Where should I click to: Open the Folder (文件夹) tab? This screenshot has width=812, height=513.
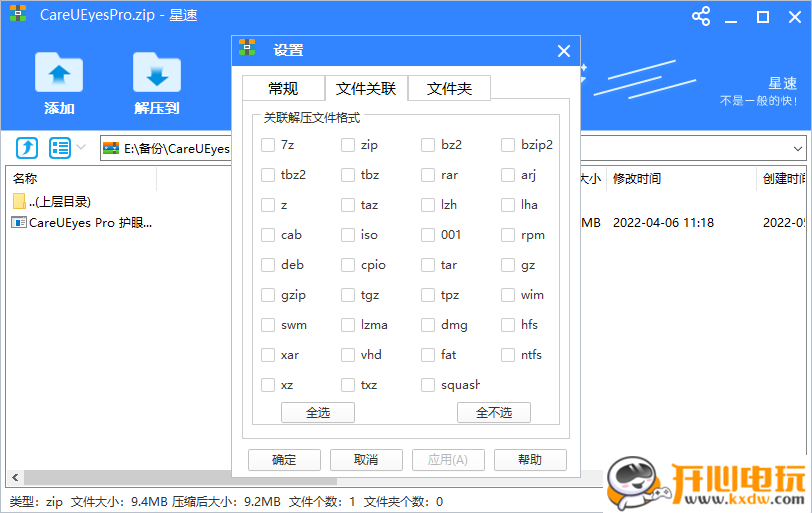click(449, 89)
